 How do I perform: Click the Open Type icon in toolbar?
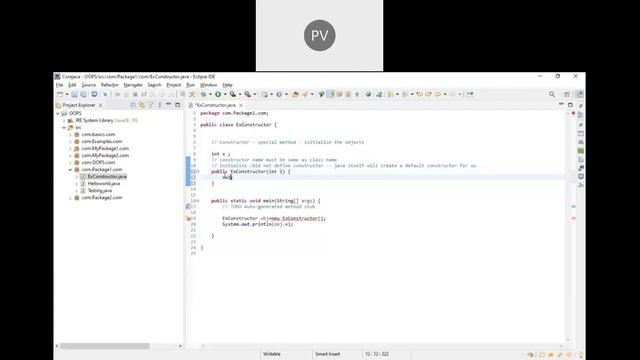[295, 94]
